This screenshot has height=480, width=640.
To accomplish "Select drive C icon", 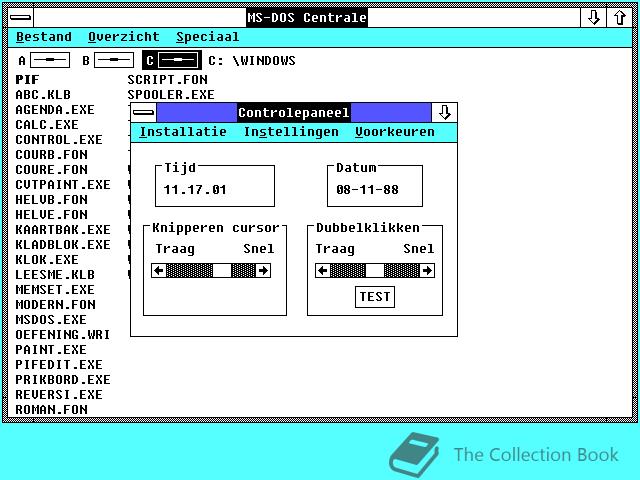I will tap(172, 60).
